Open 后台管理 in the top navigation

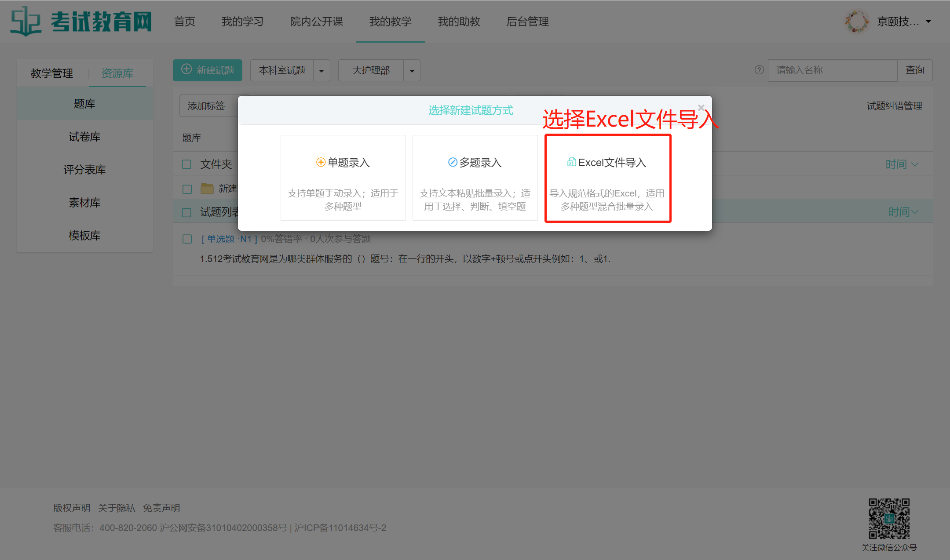coord(527,22)
